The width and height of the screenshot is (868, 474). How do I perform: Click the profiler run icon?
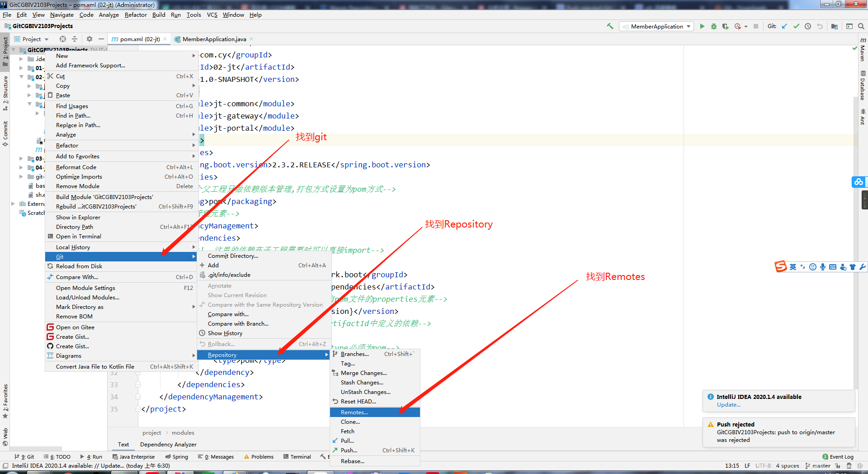pos(738,26)
